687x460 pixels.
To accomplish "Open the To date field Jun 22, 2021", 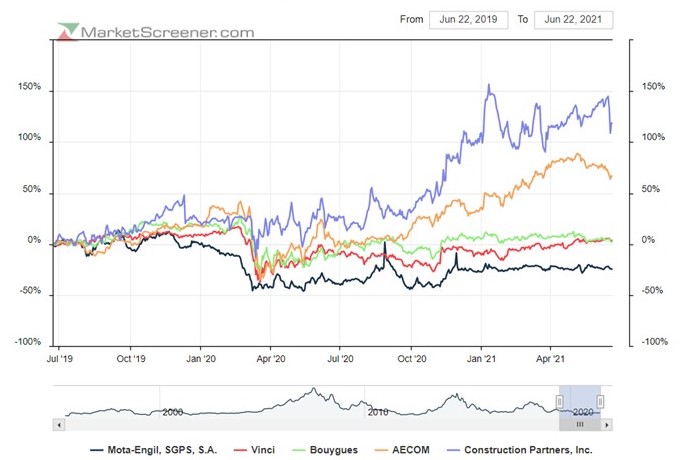I will 573,20.
